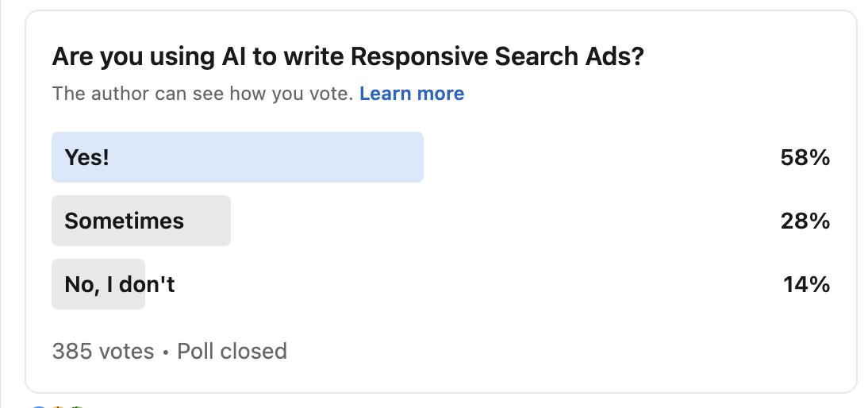Select the Yes! poll result bar

click(237, 157)
